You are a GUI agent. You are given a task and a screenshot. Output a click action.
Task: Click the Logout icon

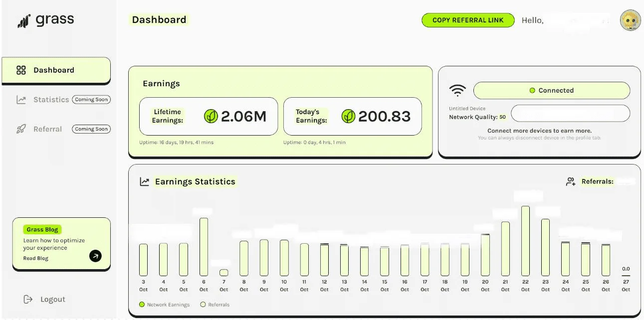28,299
